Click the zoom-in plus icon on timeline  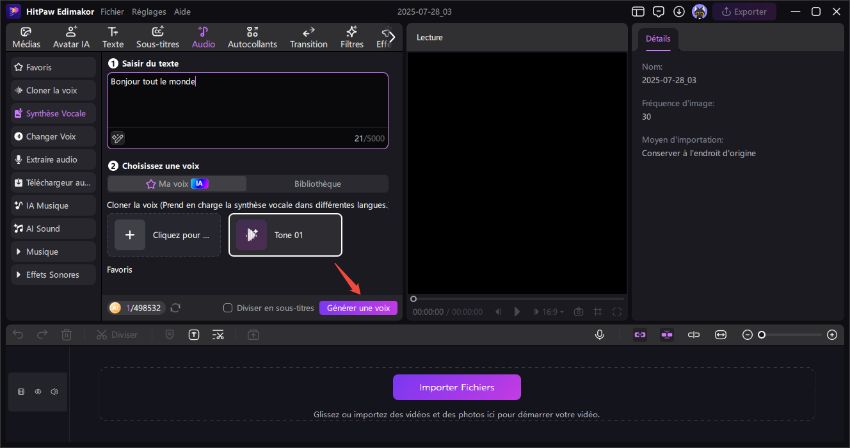coord(832,335)
